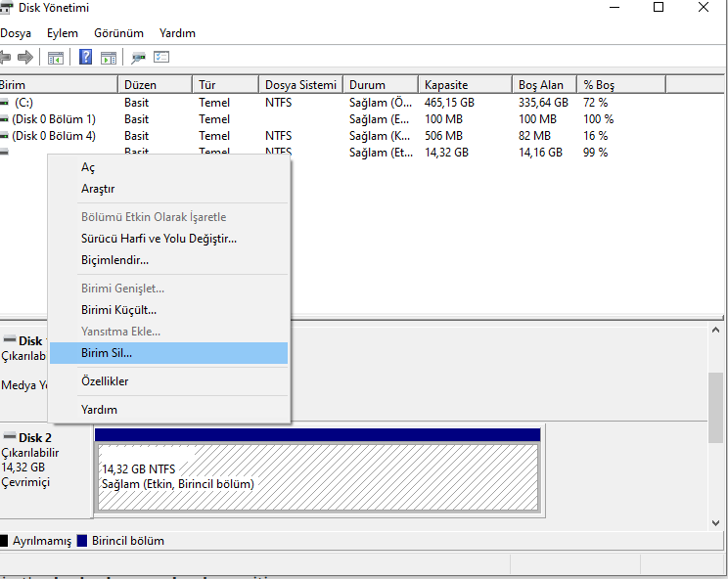Select the (C:) drive icon in volume list
This screenshot has height=579, width=728.
click(5, 102)
